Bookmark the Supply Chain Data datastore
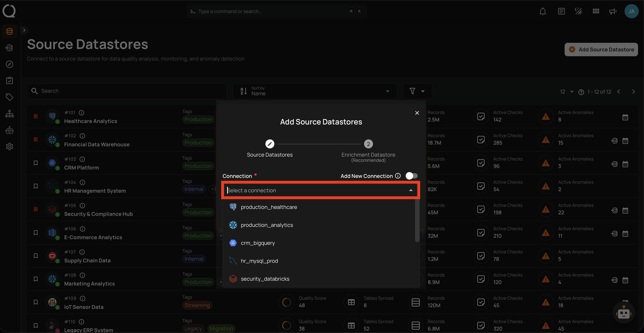 click(35, 256)
